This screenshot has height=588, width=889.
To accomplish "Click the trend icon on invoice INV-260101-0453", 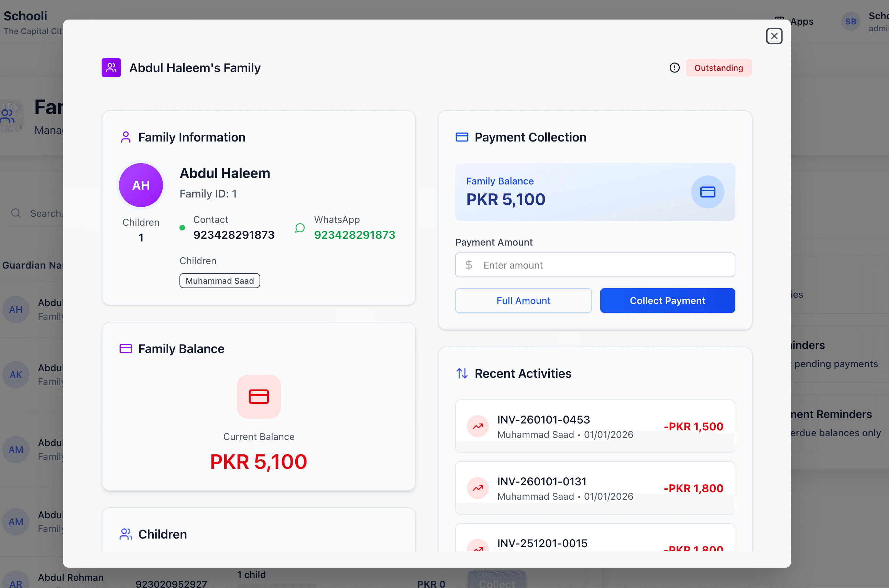I will 478,426.
